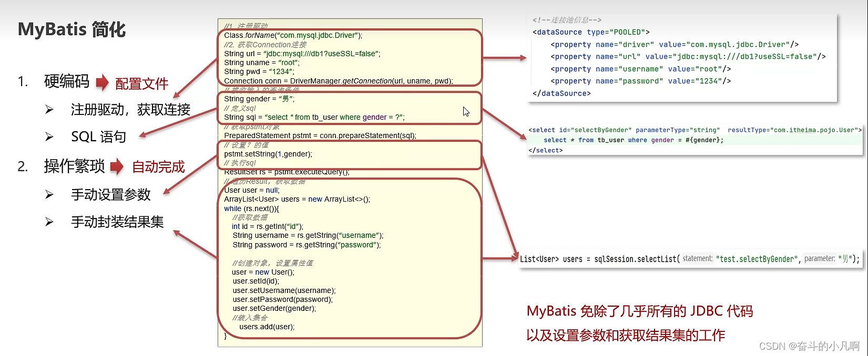Click the "//创建对象，设置属性值" comment line
Image resolution: width=868 pixels, height=356 pixels.
pyautogui.click(x=273, y=263)
